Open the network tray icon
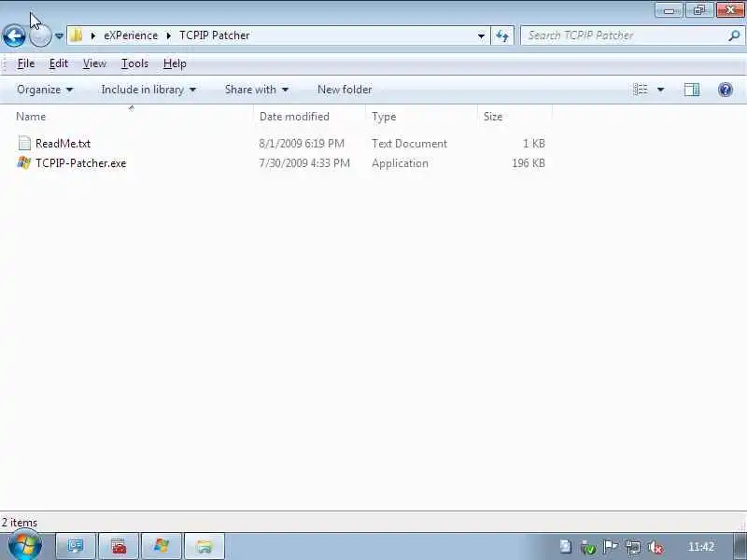This screenshot has width=747, height=560. click(x=633, y=548)
